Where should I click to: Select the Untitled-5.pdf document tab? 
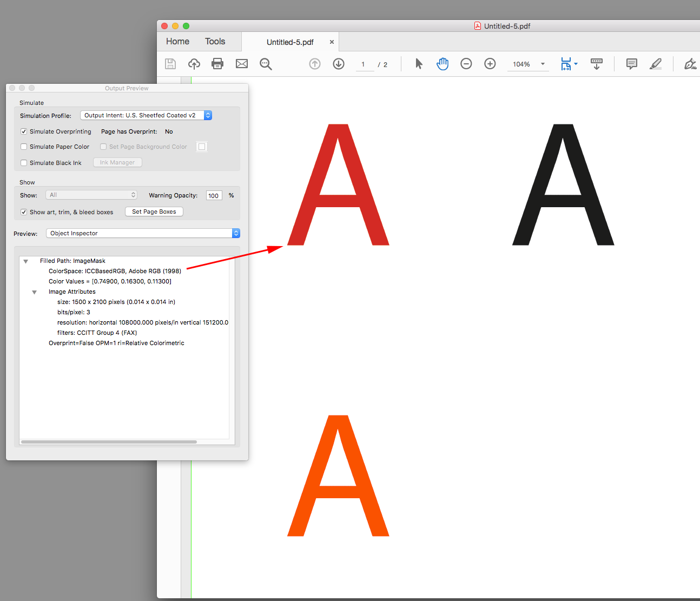click(x=290, y=42)
